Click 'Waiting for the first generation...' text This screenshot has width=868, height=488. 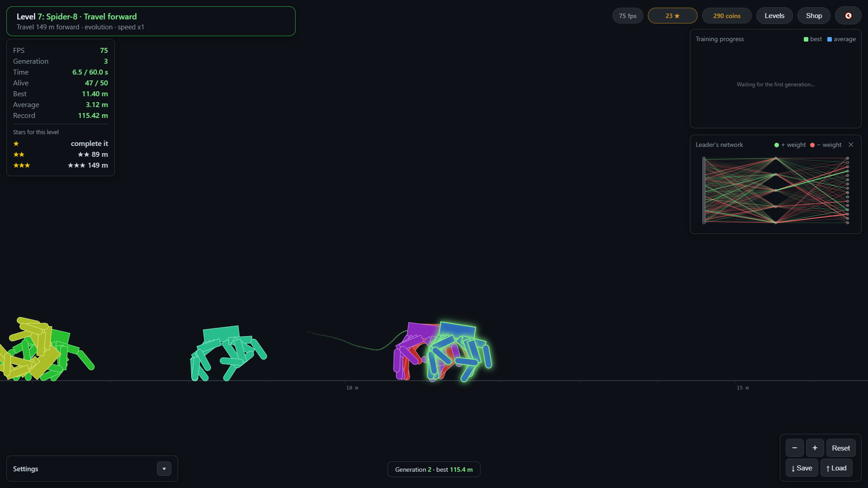point(775,84)
